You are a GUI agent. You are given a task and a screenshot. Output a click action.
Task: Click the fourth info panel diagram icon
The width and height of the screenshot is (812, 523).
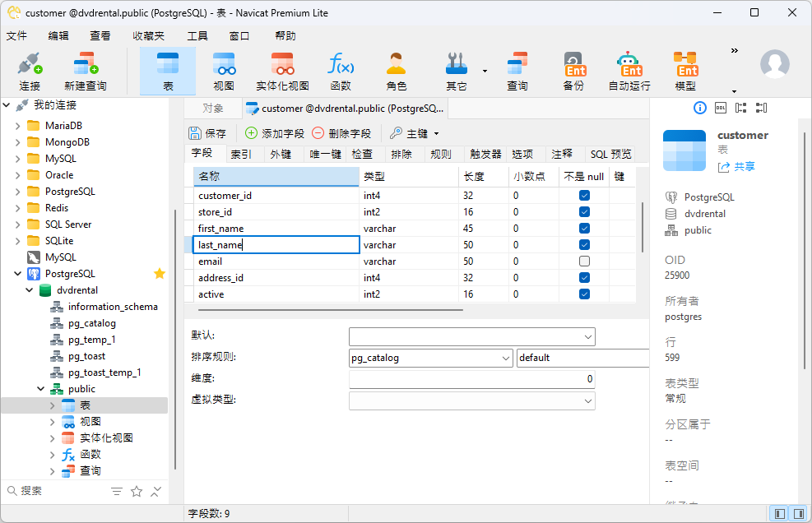(761, 108)
